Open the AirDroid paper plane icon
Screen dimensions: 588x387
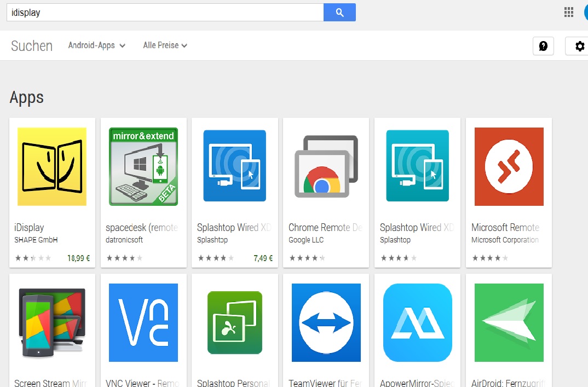point(509,322)
